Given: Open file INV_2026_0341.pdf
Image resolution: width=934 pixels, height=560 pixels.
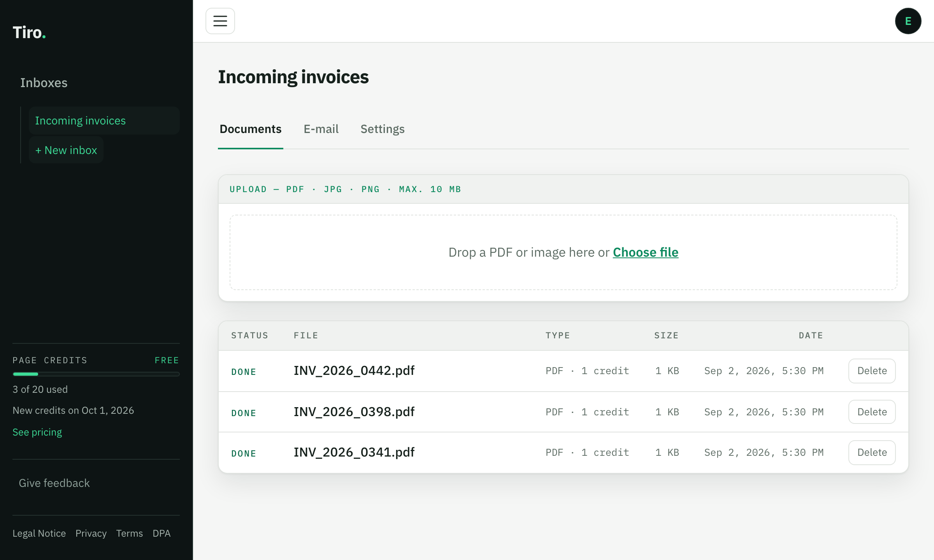Looking at the screenshot, I should point(354,452).
